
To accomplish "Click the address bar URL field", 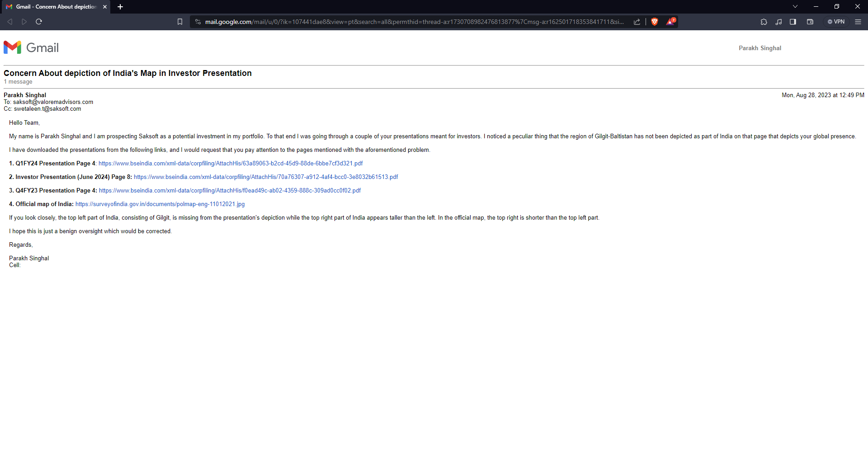I will point(414,22).
